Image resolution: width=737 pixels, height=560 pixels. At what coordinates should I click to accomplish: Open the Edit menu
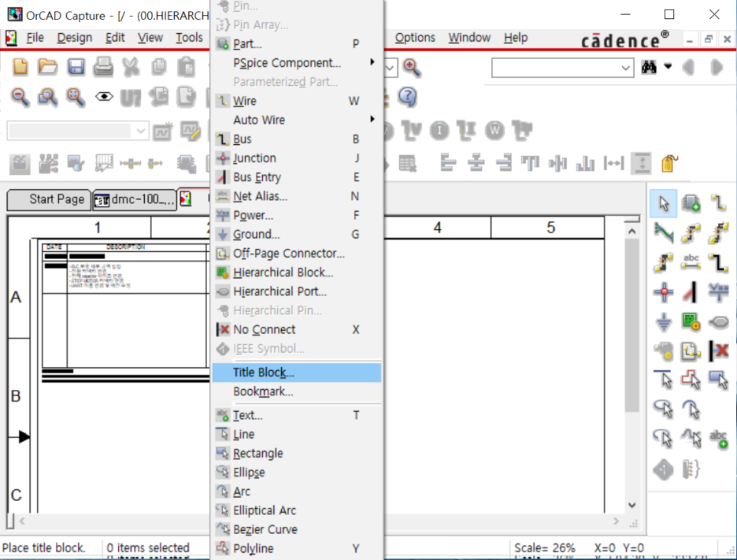(x=115, y=38)
